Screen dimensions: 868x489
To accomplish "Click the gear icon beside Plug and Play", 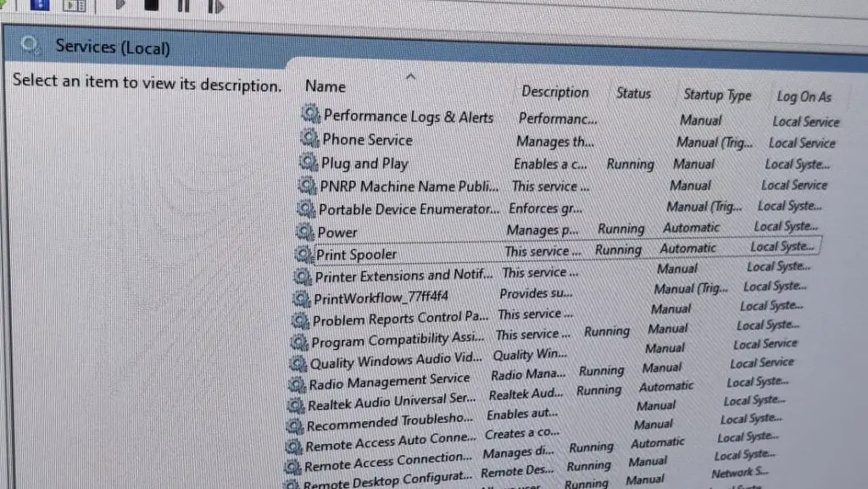I will 309,163.
